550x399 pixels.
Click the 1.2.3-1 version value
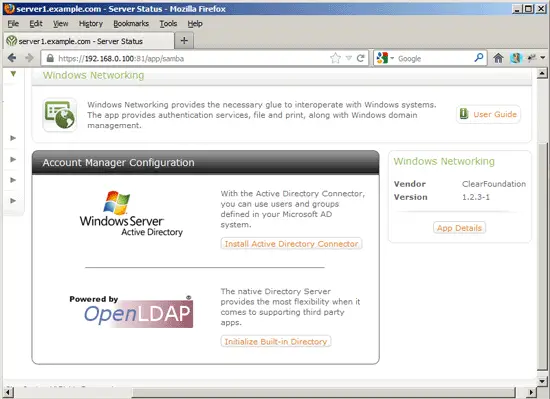click(476, 197)
